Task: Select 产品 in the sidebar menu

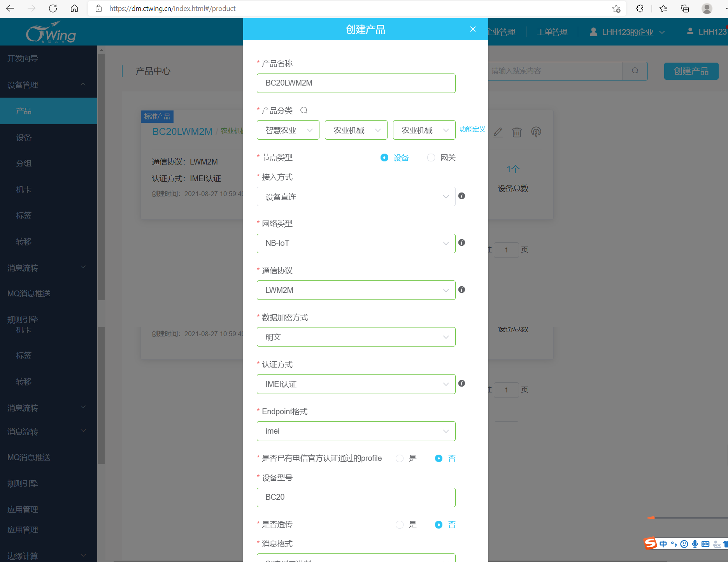Action: tap(49, 111)
